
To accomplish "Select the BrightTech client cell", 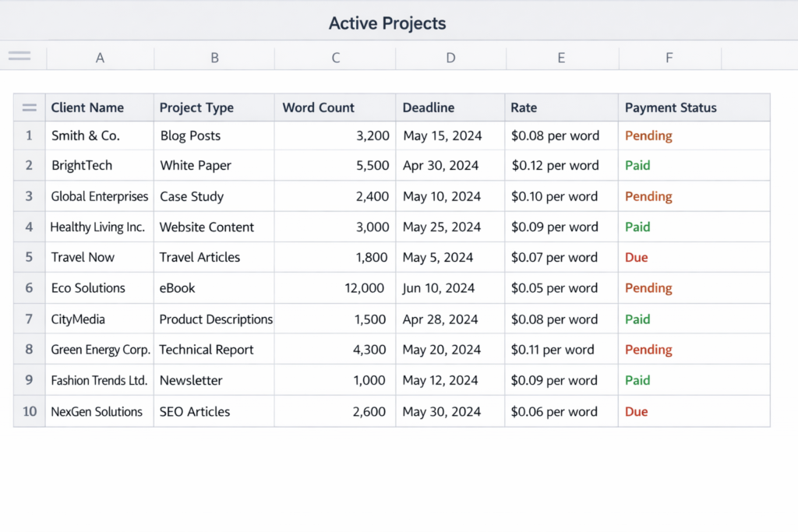I will (x=82, y=165).
